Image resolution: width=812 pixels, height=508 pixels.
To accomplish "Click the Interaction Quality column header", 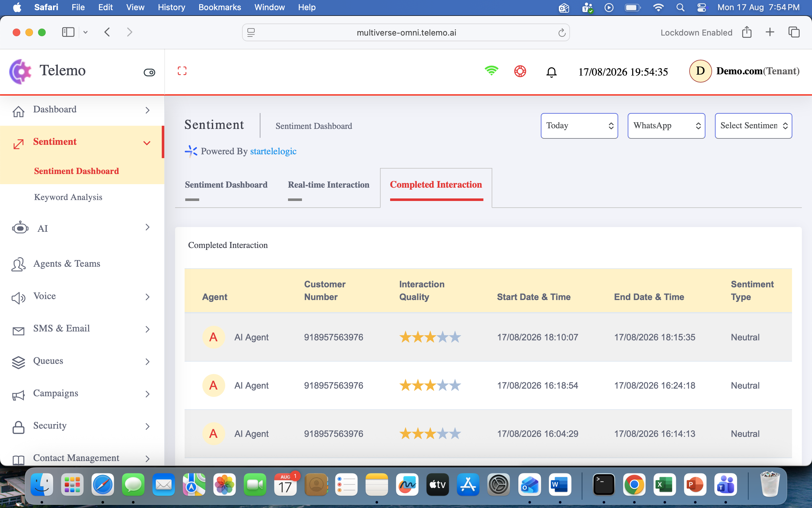I will point(422,291).
